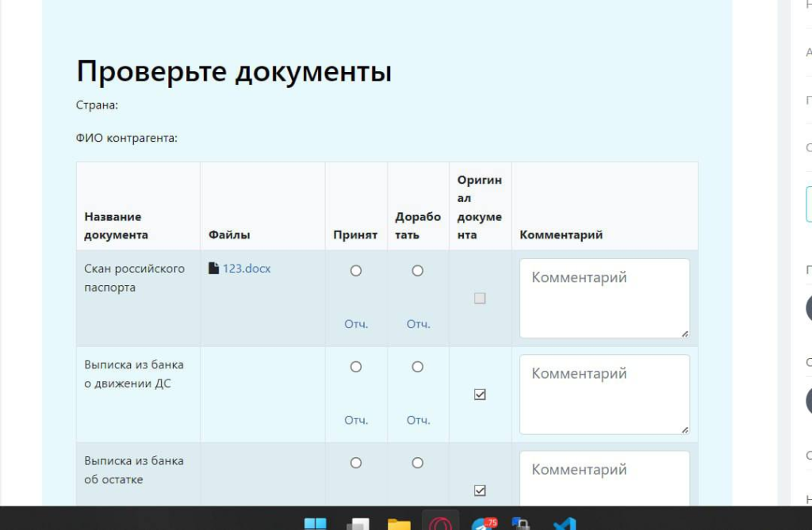Launch File Explorer from the taskbar
The height and width of the screenshot is (530, 812).
coord(399,524)
